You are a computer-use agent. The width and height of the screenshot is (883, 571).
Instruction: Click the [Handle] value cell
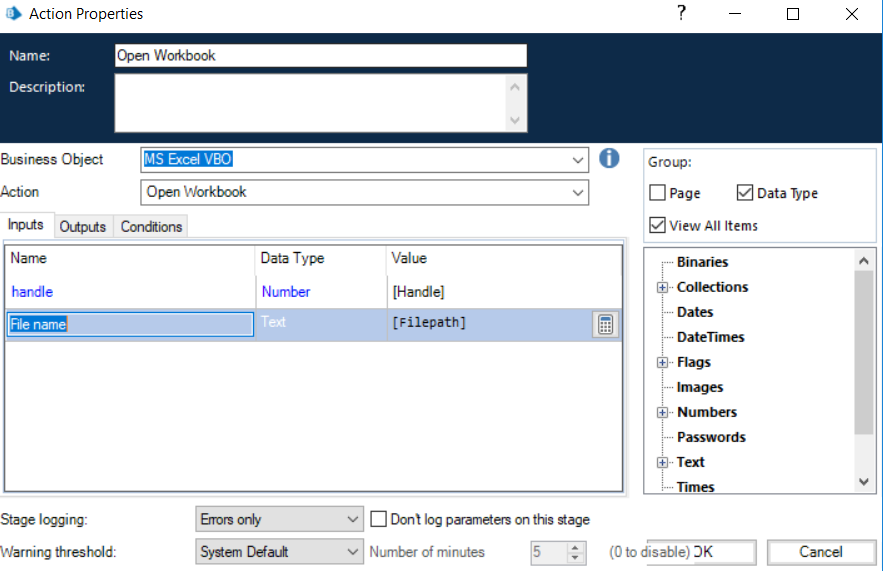coord(505,292)
